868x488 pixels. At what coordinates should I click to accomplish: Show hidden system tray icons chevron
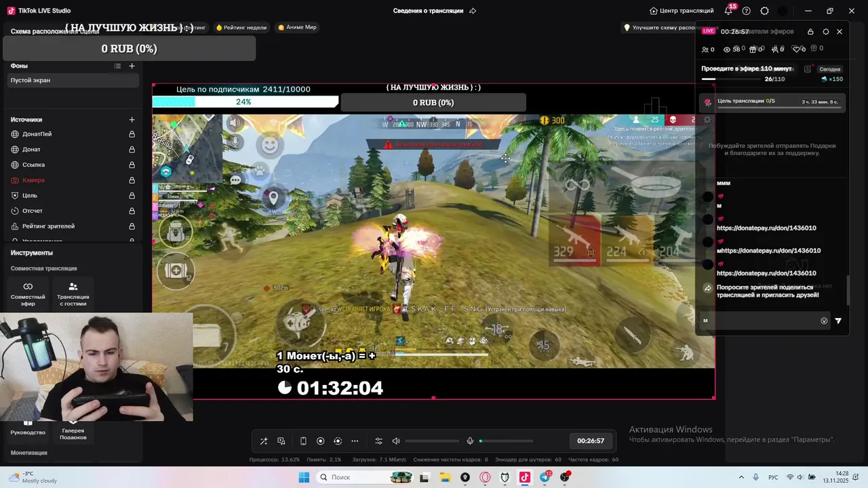[741, 477]
